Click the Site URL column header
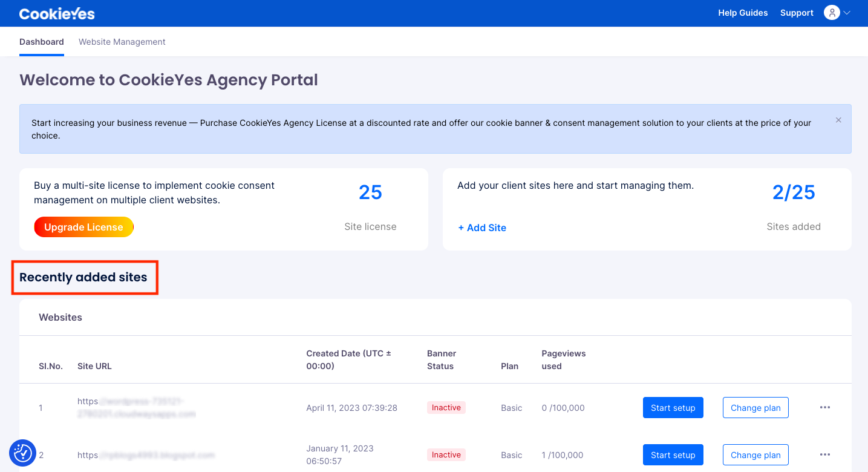The image size is (868, 472). click(x=94, y=366)
